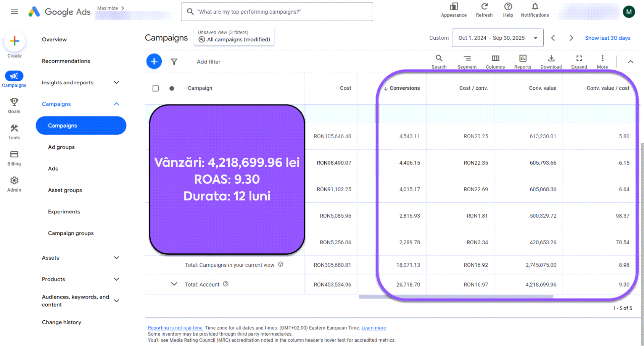644x347 pixels.
Task: Switch to Ad groups in the sidebar
Action: click(x=61, y=147)
